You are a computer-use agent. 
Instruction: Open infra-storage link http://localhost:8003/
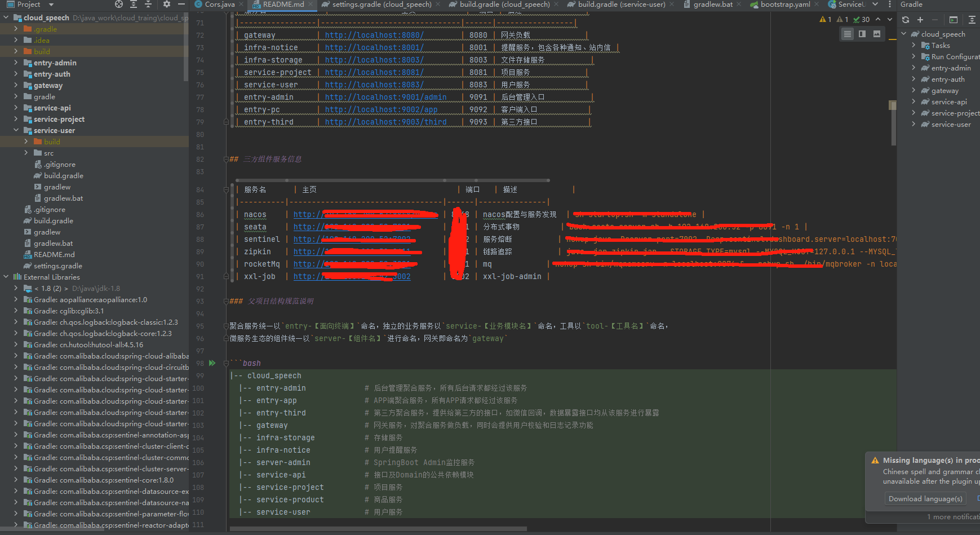[x=374, y=60]
